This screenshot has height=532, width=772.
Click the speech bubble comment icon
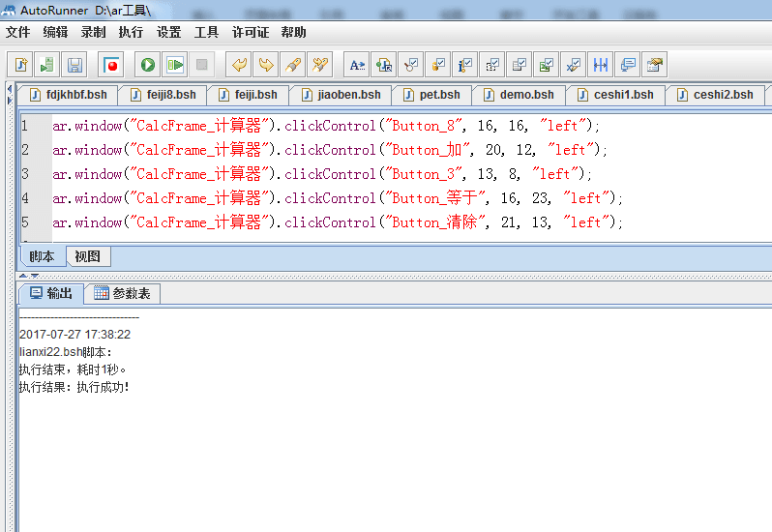coord(628,65)
